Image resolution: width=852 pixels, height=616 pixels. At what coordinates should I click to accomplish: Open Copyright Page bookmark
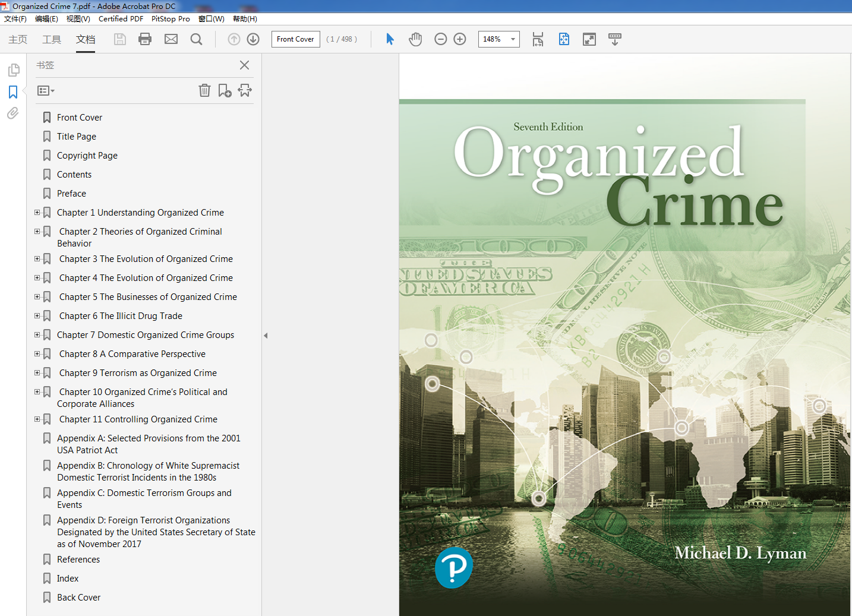click(x=87, y=156)
